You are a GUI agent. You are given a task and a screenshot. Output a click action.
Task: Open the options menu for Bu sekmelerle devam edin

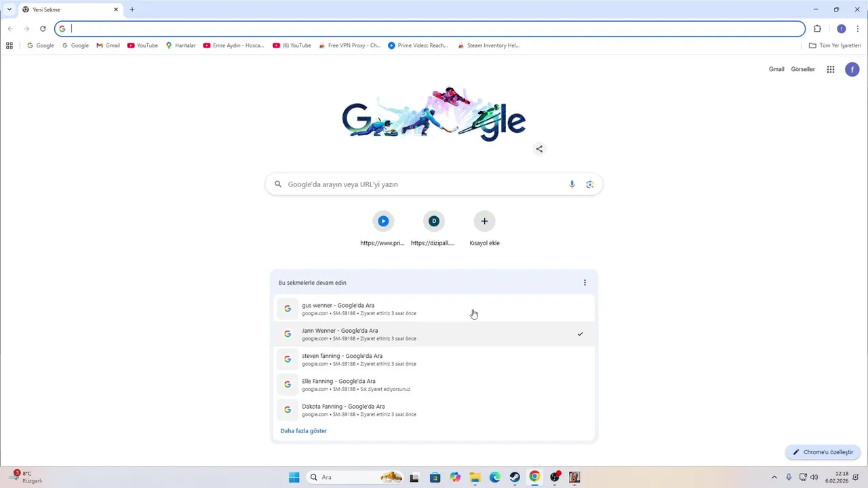[x=585, y=283]
